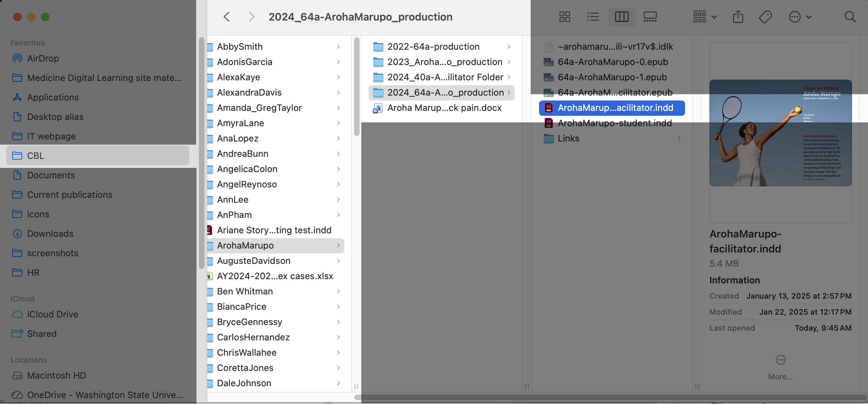The height and width of the screenshot is (404, 868).
Task: Switch to list view
Action: coord(593,17)
